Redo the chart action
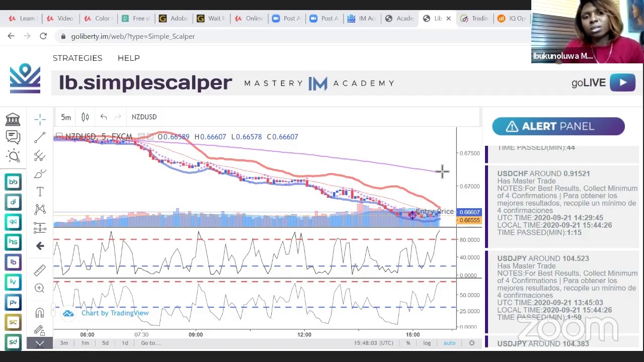The width and height of the screenshot is (644, 362). [x=118, y=117]
